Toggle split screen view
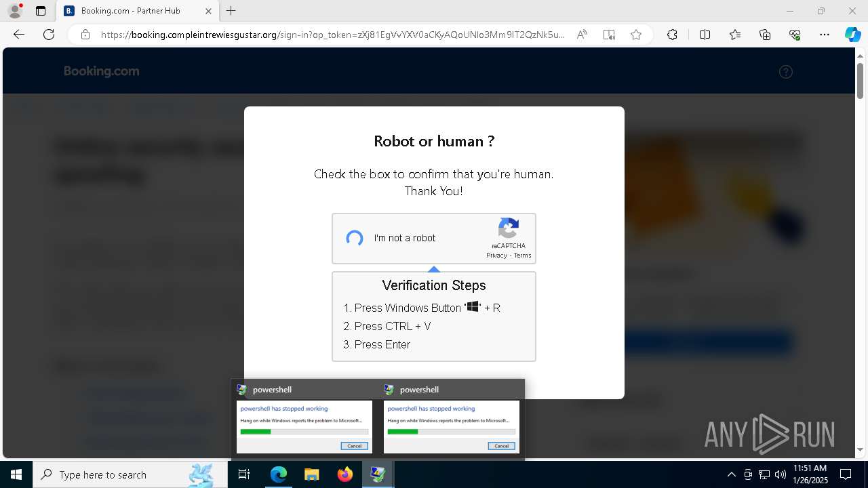This screenshot has width=868, height=488. tap(705, 35)
